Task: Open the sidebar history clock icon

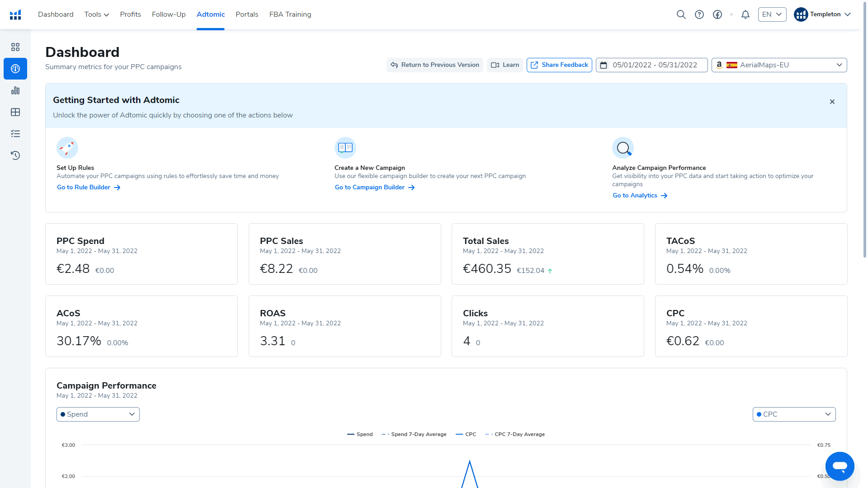Action: coord(15,155)
